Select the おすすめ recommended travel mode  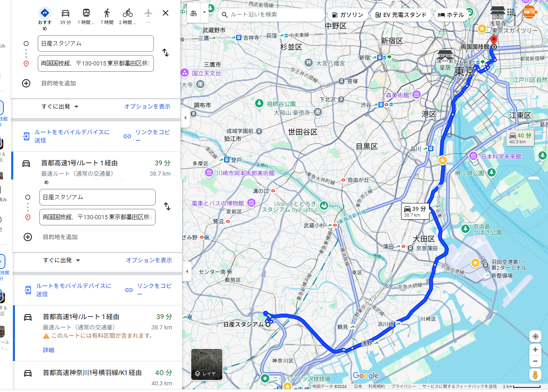click(45, 18)
